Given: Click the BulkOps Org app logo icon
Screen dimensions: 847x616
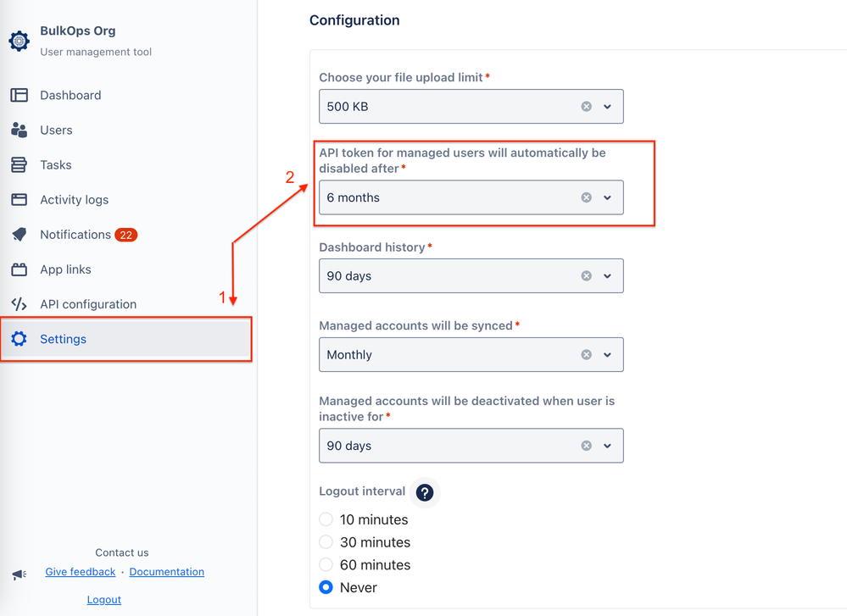Looking at the screenshot, I should click(20, 40).
